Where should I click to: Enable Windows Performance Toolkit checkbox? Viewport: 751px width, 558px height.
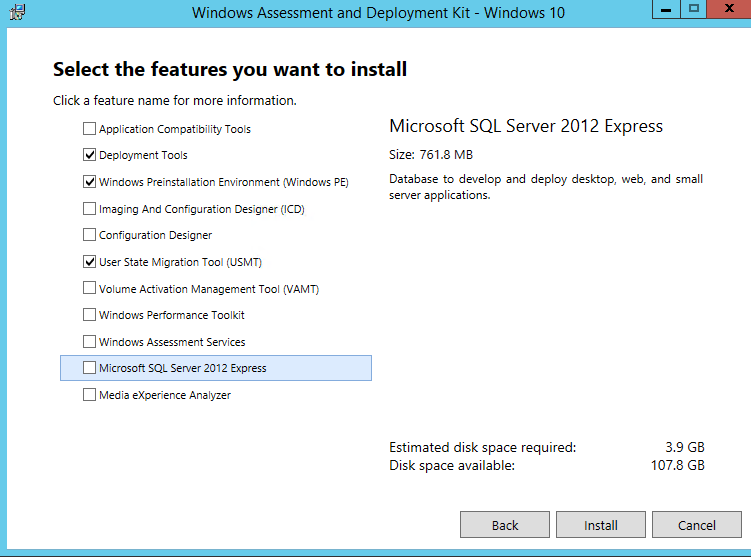(x=89, y=315)
